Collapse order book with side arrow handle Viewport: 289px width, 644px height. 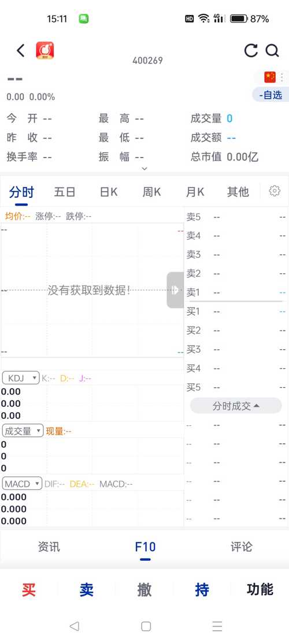tap(175, 290)
